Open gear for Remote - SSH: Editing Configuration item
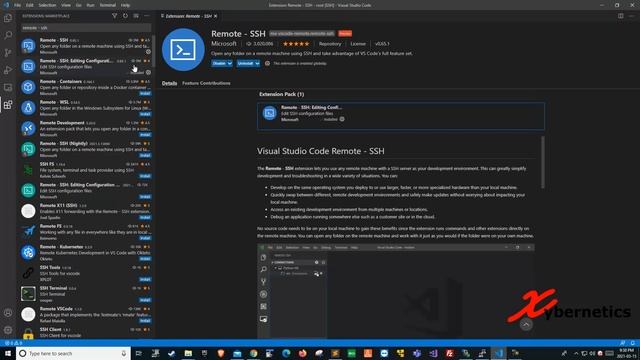The width and height of the screenshot is (640, 360). [x=148, y=72]
